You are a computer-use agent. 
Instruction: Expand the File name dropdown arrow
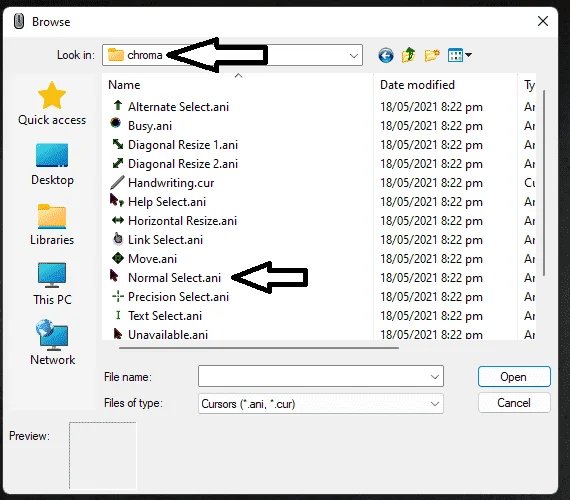coord(435,377)
